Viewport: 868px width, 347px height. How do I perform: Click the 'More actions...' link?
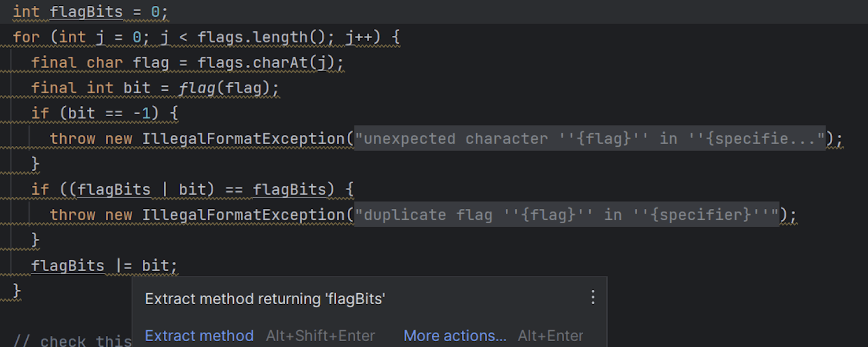[x=455, y=336]
